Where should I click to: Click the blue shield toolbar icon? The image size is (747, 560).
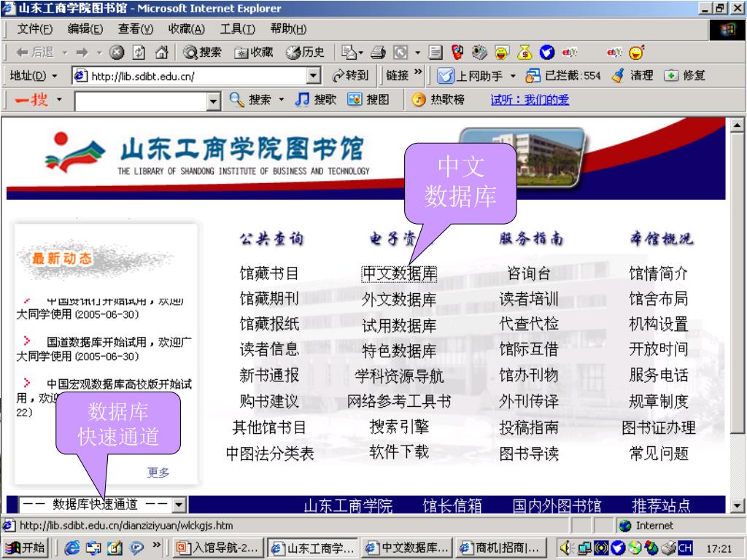click(547, 52)
